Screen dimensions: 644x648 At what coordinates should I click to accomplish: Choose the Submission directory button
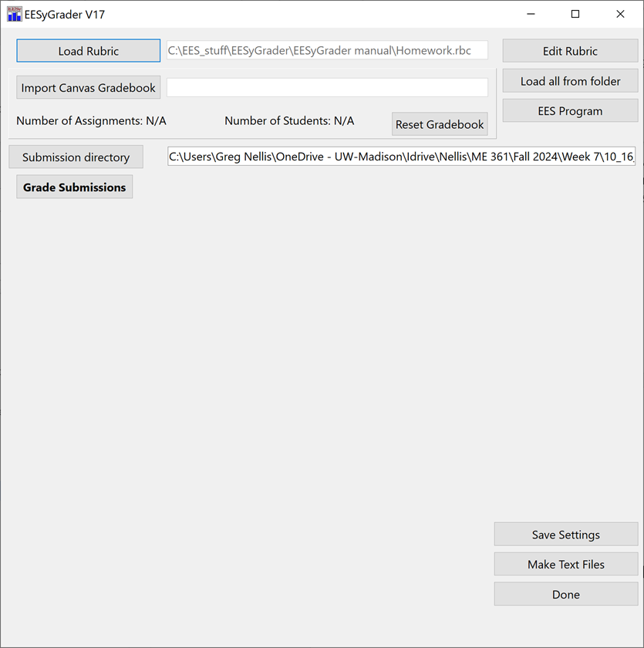point(76,157)
